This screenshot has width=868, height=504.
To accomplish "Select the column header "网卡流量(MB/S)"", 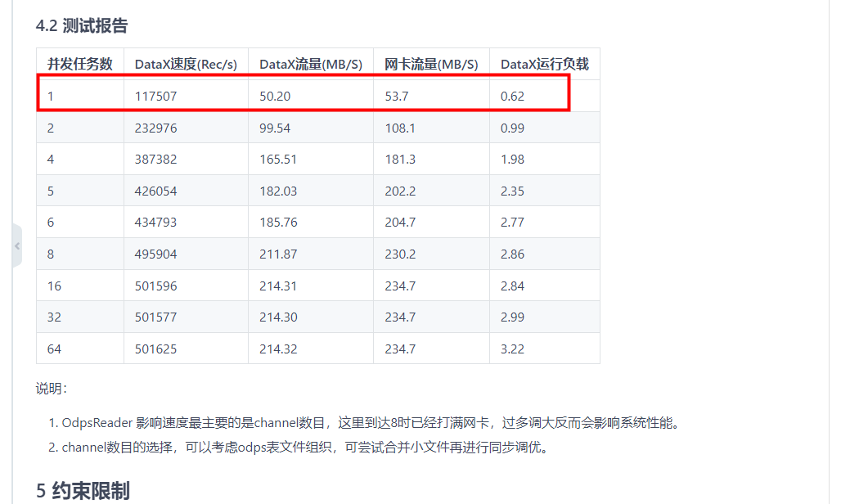I will [x=432, y=65].
